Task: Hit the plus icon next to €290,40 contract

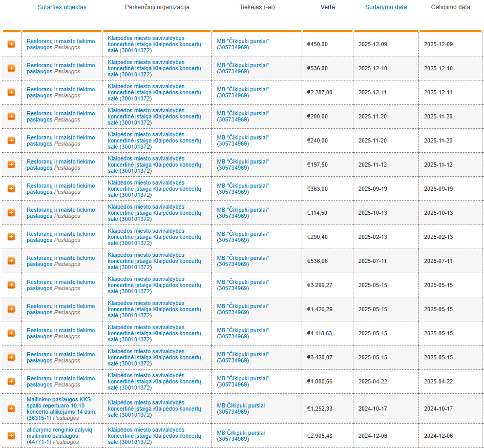Action: tap(11, 237)
